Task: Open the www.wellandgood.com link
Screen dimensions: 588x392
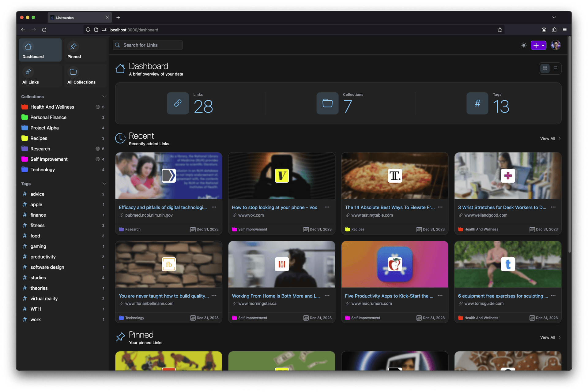Action: coord(486,215)
